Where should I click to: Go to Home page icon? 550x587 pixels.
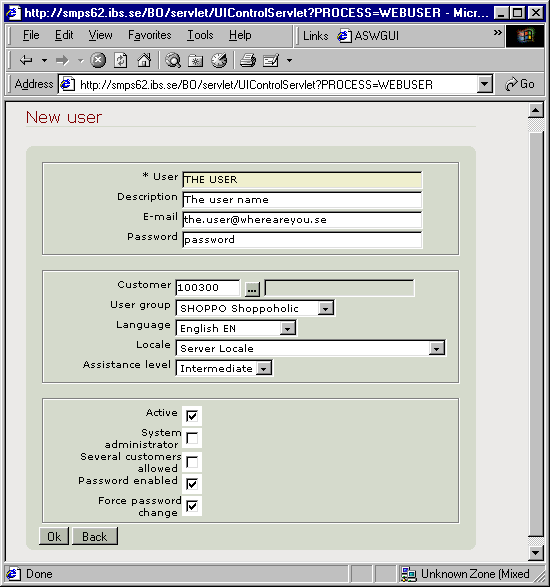tap(144, 60)
